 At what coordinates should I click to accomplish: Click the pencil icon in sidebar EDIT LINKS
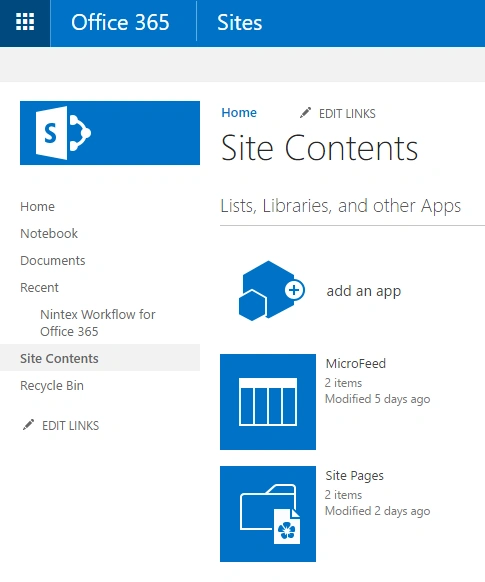click(x=28, y=425)
